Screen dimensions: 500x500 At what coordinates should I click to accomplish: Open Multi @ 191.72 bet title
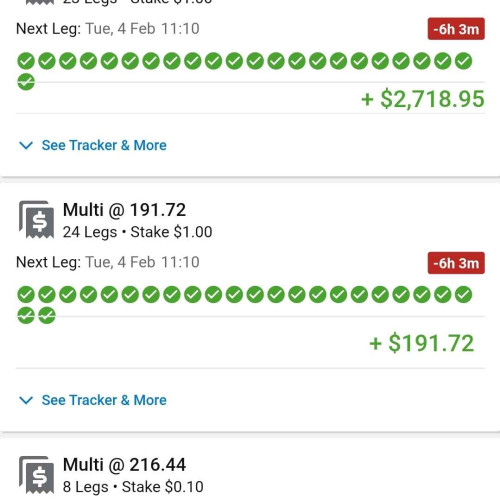click(124, 210)
